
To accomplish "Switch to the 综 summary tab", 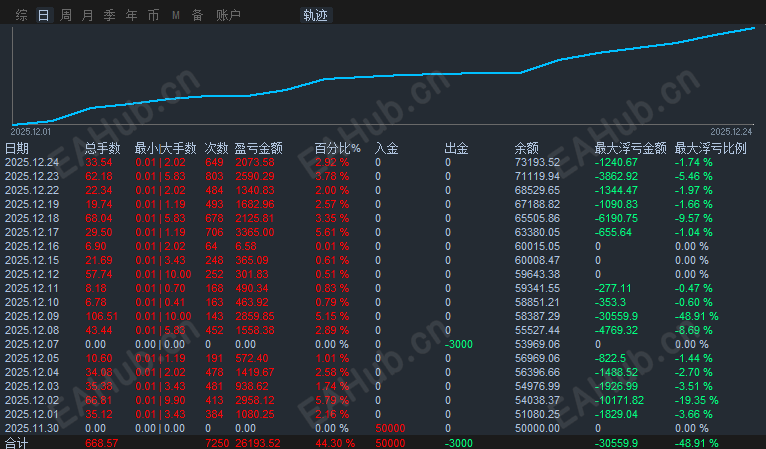I will 21,15.
